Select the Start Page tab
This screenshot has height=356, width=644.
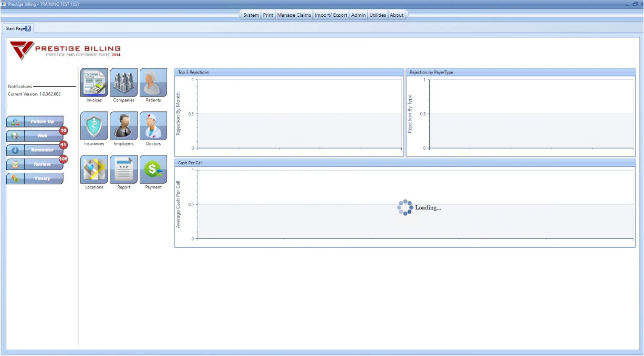(15, 28)
